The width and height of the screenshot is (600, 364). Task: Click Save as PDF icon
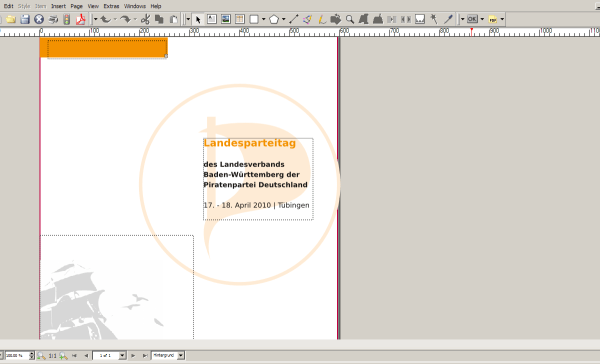(x=81, y=19)
